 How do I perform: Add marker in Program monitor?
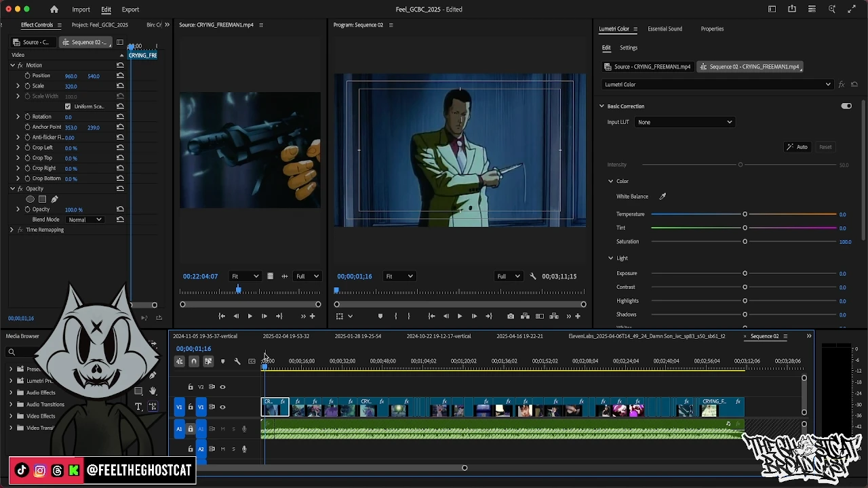pyautogui.click(x=380, y=317)
